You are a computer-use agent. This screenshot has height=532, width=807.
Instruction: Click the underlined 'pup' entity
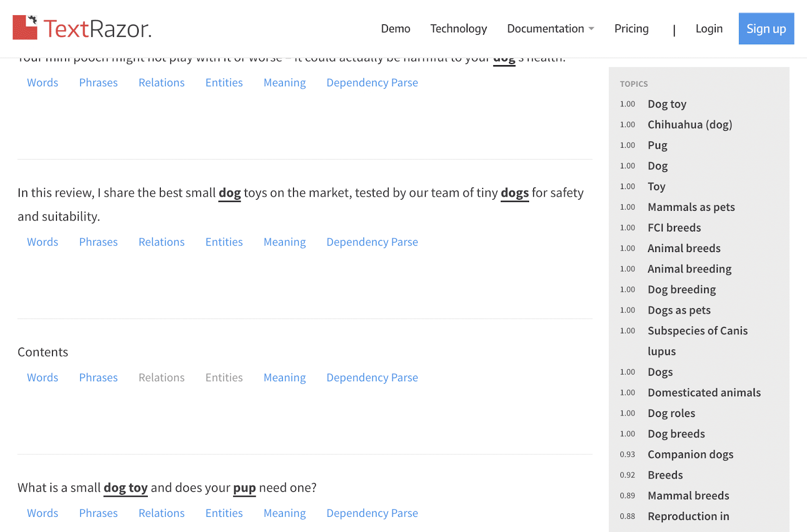pos(244,488)
